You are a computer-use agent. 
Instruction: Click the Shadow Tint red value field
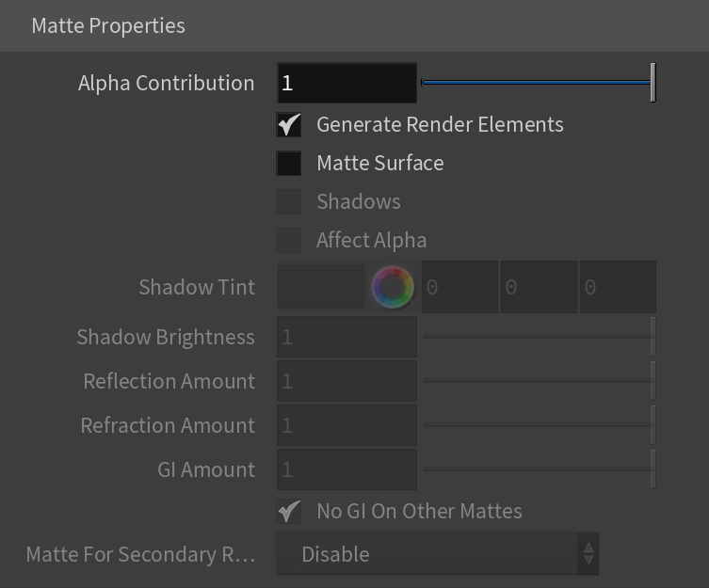click(x=459, y=287)
